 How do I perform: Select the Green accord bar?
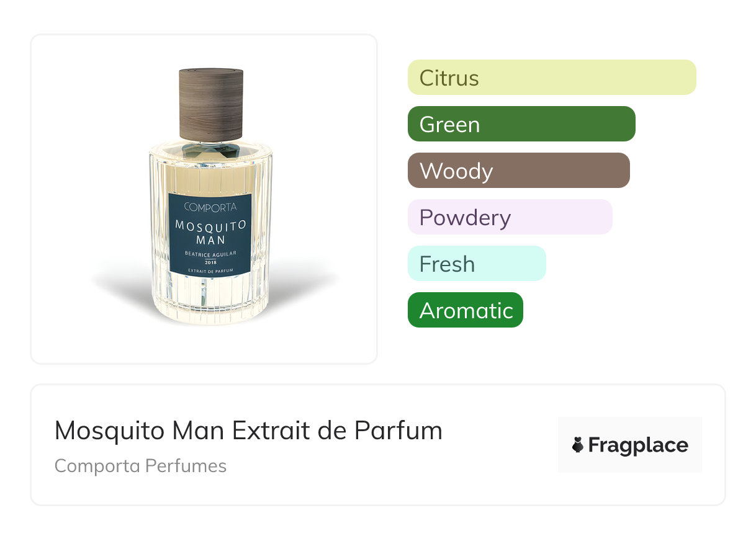[x=521, y=124]
